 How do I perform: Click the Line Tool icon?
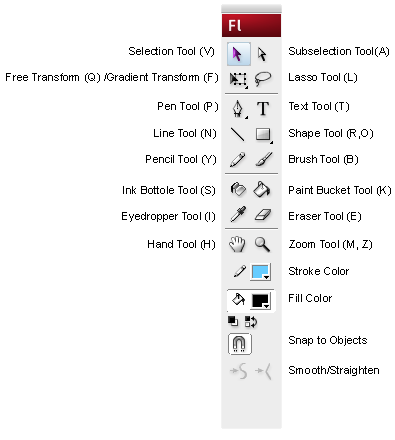[x=238, y=134]
